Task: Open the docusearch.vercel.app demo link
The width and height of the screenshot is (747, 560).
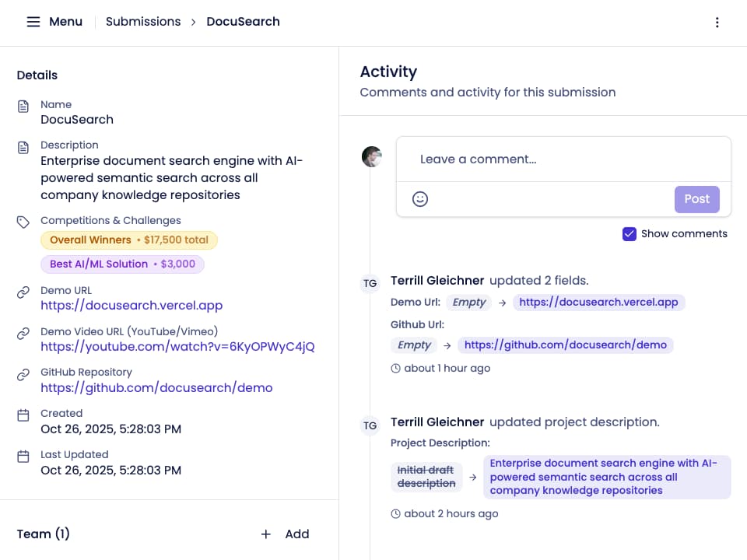Action: coord(132,305)
